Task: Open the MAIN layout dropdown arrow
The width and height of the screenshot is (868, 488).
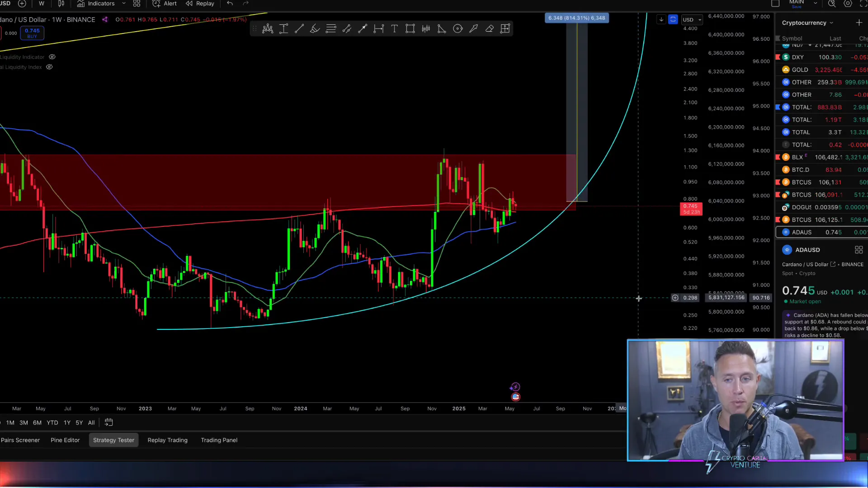Action: point(816,4)
